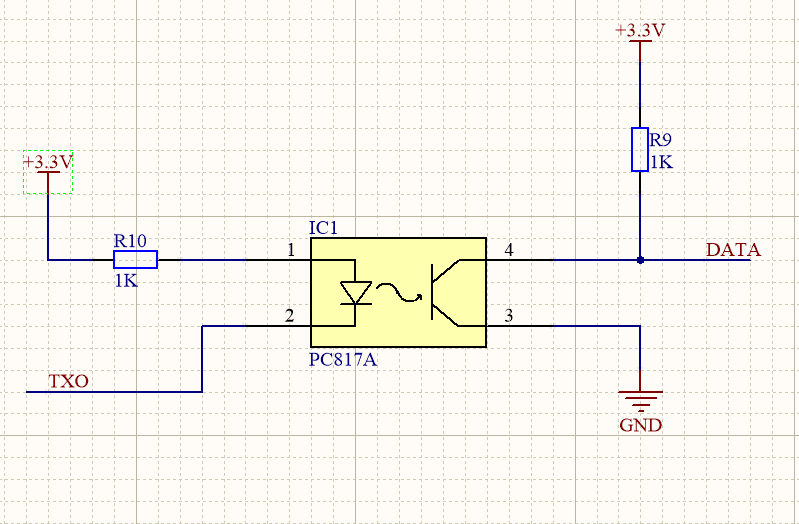This screenshot has width=799, height=524.
Task: Select the R9 designator label
Action: point(661,141)
